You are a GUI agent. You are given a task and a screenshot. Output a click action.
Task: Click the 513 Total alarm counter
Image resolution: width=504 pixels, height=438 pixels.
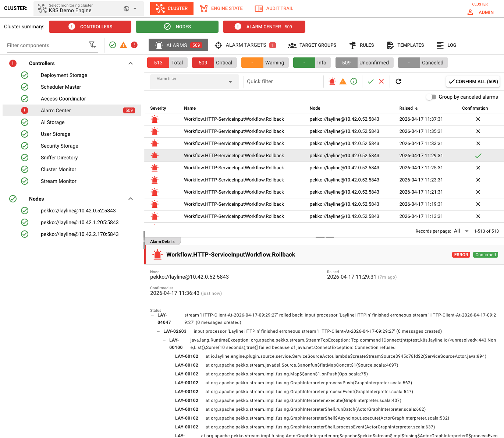tap(167, 63)
